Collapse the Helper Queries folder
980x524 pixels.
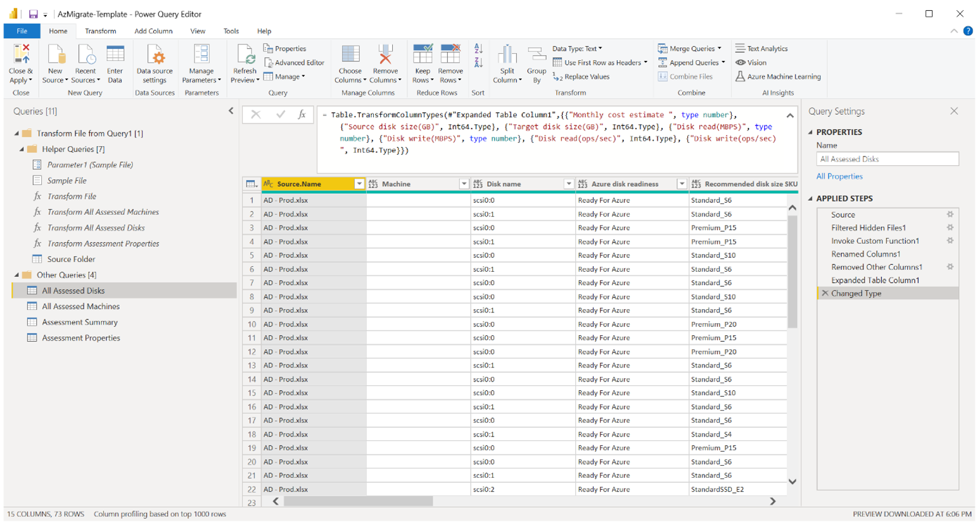22,150
